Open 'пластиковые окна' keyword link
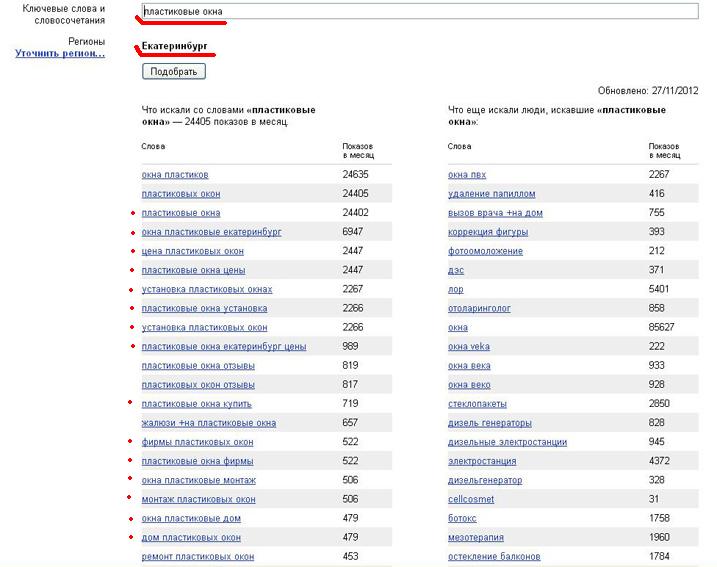This screenshot has width=717, height=567. [181, 213]
